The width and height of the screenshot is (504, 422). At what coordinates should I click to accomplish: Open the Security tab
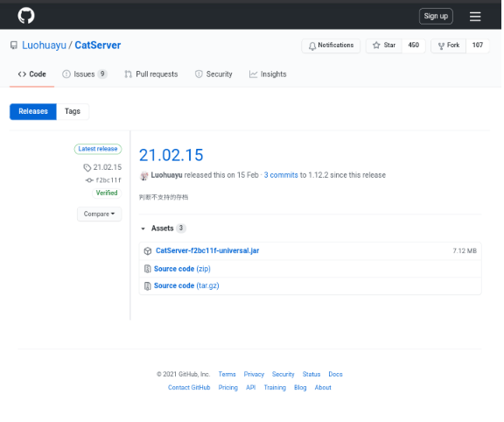(213, 74)
